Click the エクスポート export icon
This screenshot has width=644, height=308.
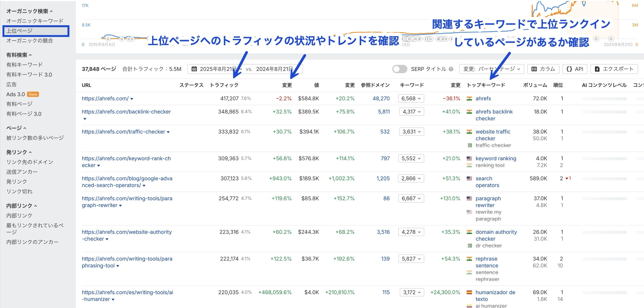597,69
